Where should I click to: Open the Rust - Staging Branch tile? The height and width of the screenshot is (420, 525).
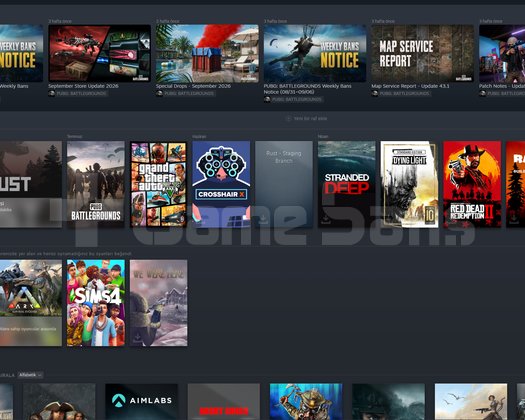tap(284, 184)
